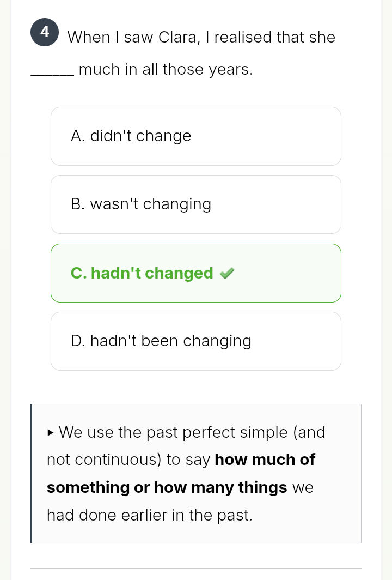Collapse the explanation disclosure triangle
The image size is (392, 580).
pos(51,433)
